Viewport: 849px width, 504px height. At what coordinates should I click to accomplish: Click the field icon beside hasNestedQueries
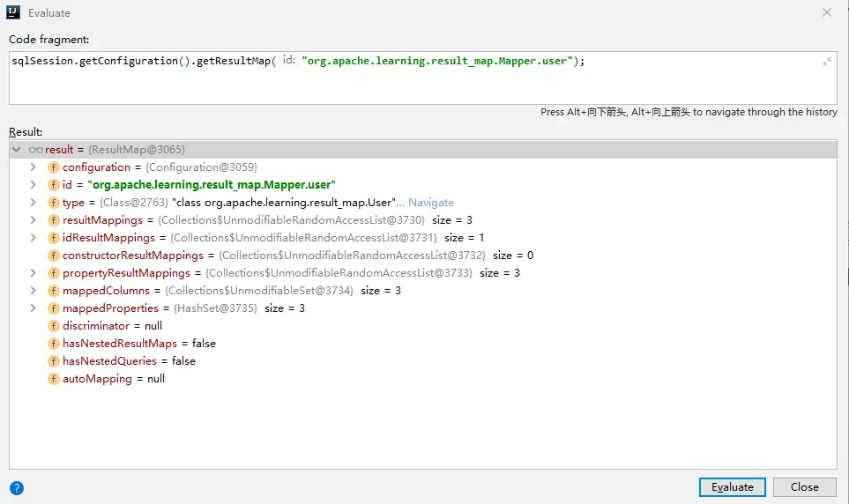[x=53, y=361]
